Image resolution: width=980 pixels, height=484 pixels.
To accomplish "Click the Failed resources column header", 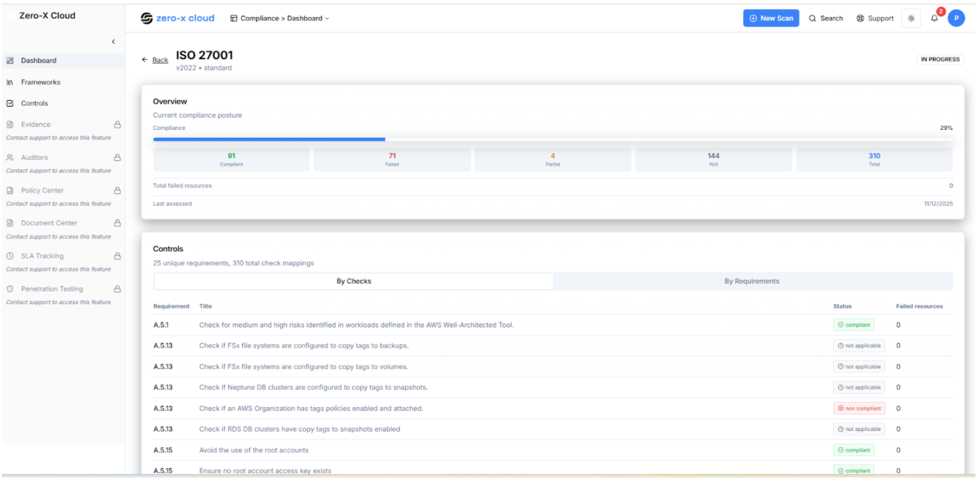I will point(919,306).
